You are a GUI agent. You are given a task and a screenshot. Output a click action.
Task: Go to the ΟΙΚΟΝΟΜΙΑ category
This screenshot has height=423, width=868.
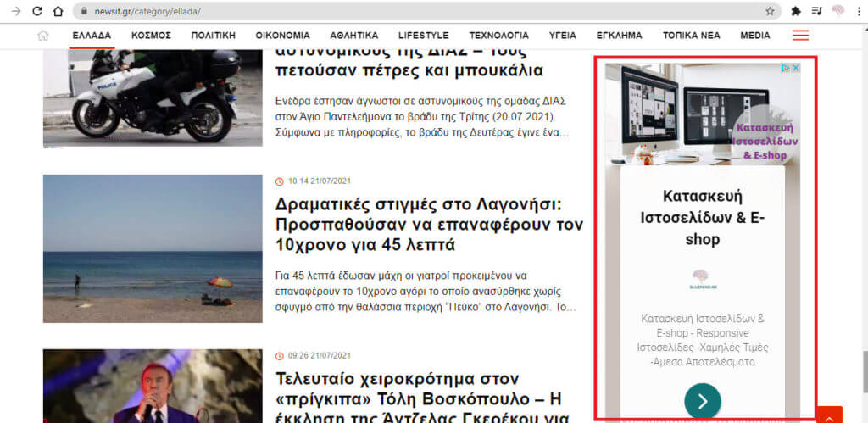pyautogui.click(x=282, y=36)
